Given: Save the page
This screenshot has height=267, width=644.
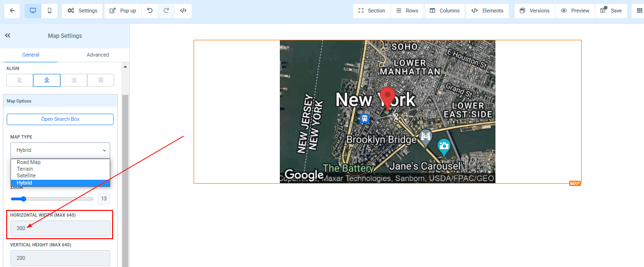Looking at the screenshot, I should [x=611, y=11].
